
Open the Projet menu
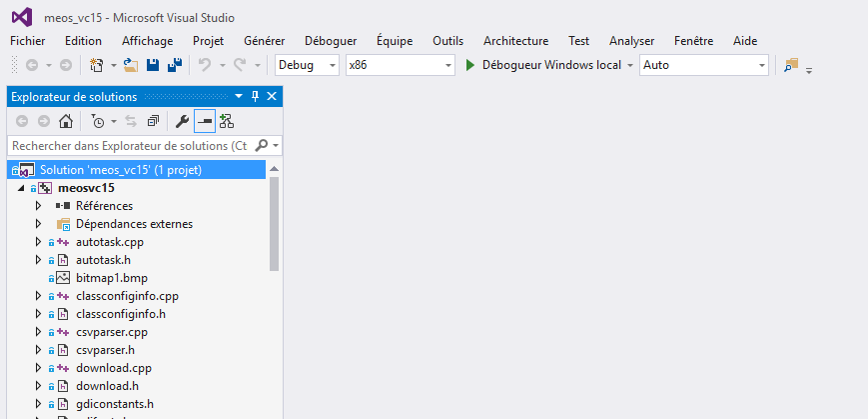click(x=208, y=41)
